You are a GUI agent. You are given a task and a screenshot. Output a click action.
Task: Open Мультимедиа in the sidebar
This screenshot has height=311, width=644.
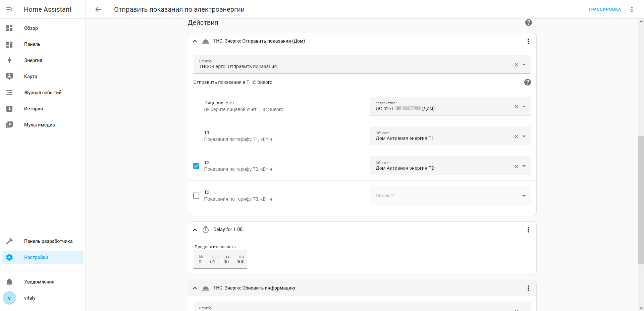tap(43, 125)
